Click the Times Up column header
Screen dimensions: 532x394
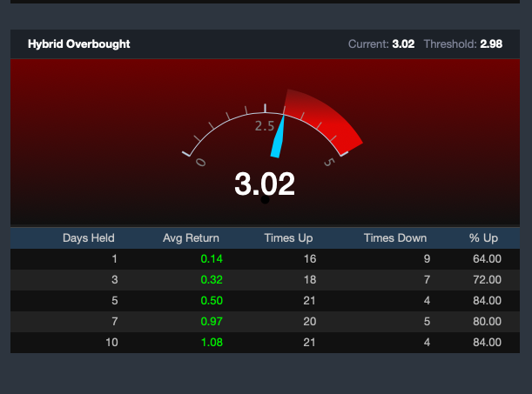(x=288, y=237)
